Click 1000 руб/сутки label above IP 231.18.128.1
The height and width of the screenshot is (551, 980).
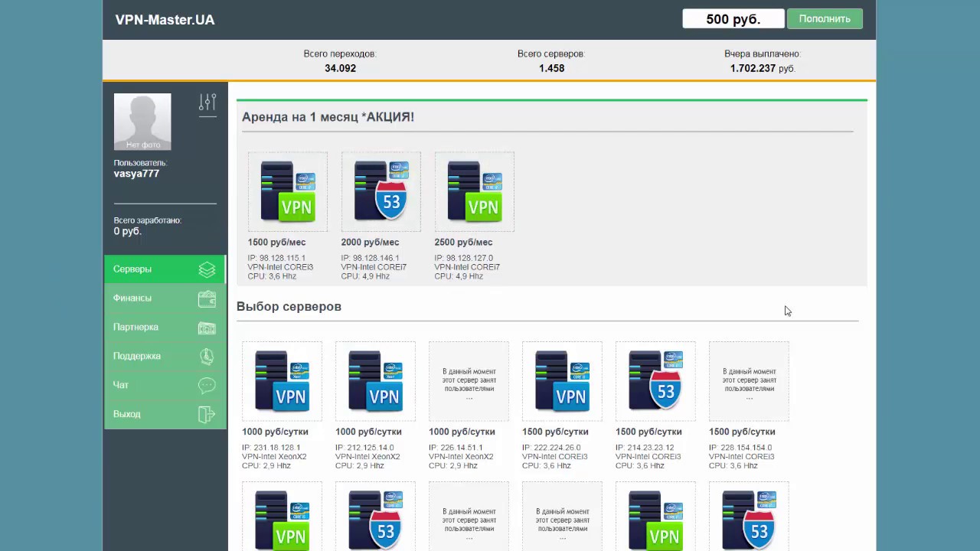click(x=275, y=432)
